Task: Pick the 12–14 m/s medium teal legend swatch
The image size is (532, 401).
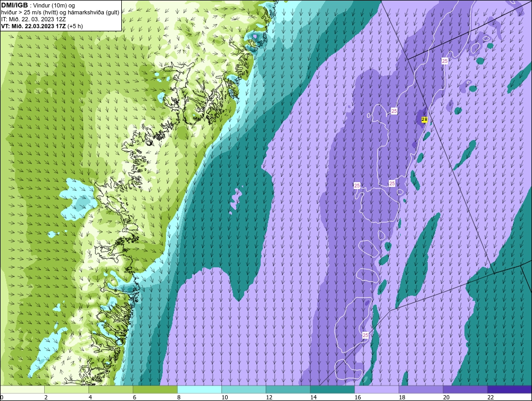Action: tap(288, 389)
